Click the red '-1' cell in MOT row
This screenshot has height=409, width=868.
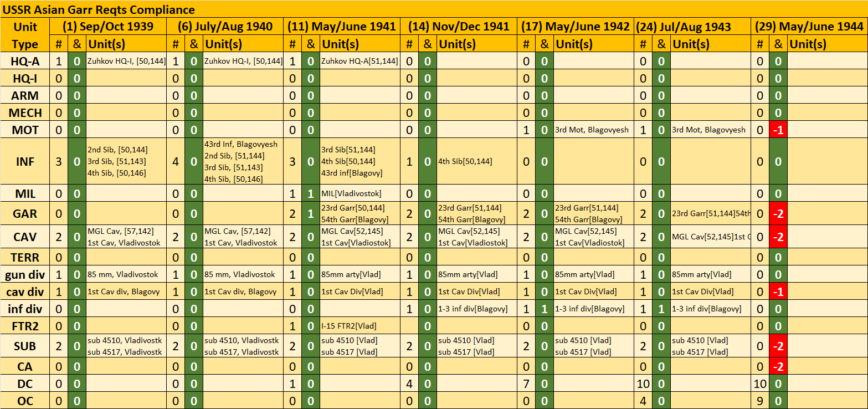(x=778, y=130)
